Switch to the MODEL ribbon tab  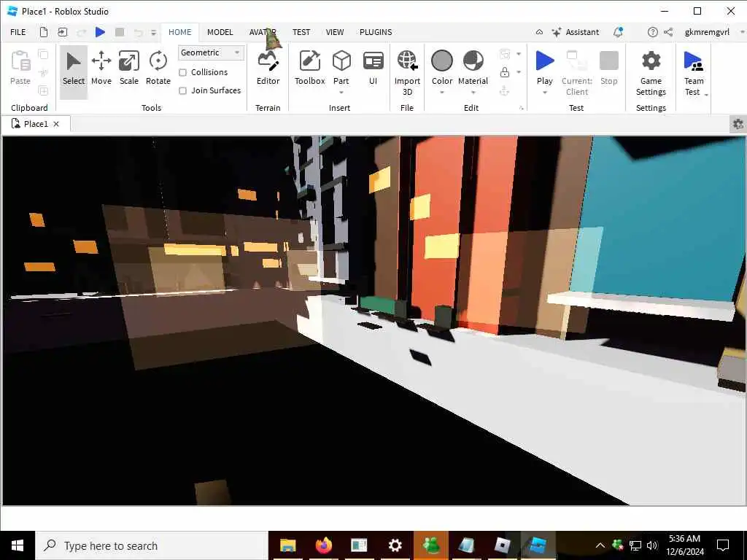point(220,32)
